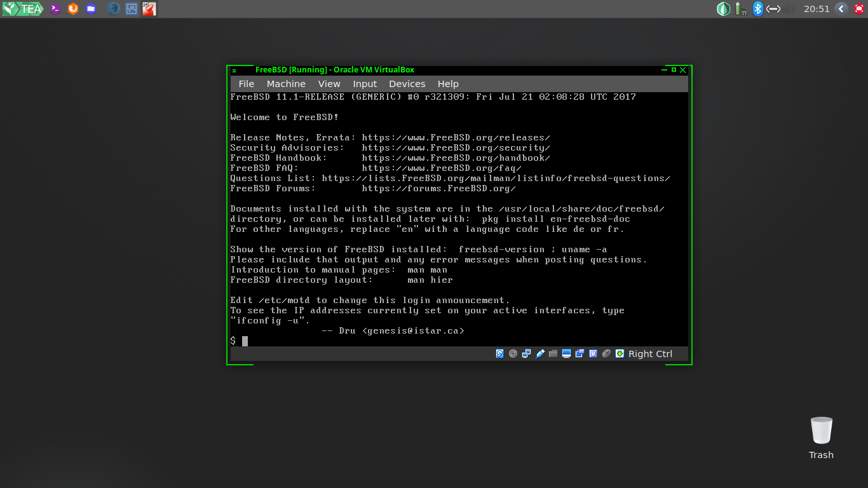Switch to the blue globe browser task
This screenshot has width=868, height=488.
point(114,9)
